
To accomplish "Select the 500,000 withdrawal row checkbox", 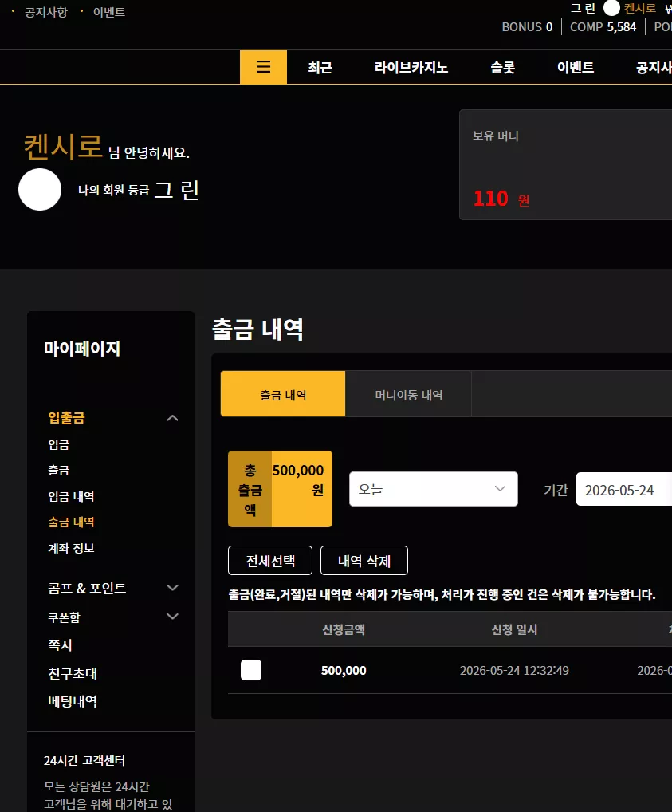I will point(251,670).
